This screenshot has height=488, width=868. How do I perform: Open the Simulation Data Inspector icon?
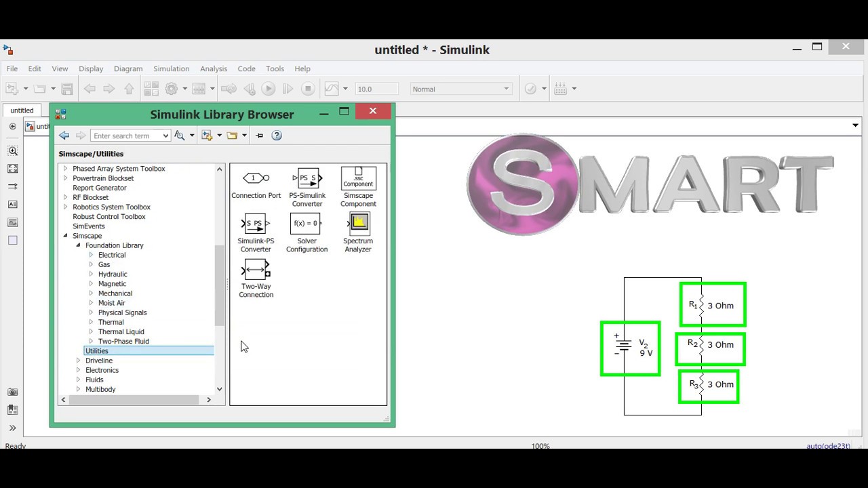tap(332, 89)
